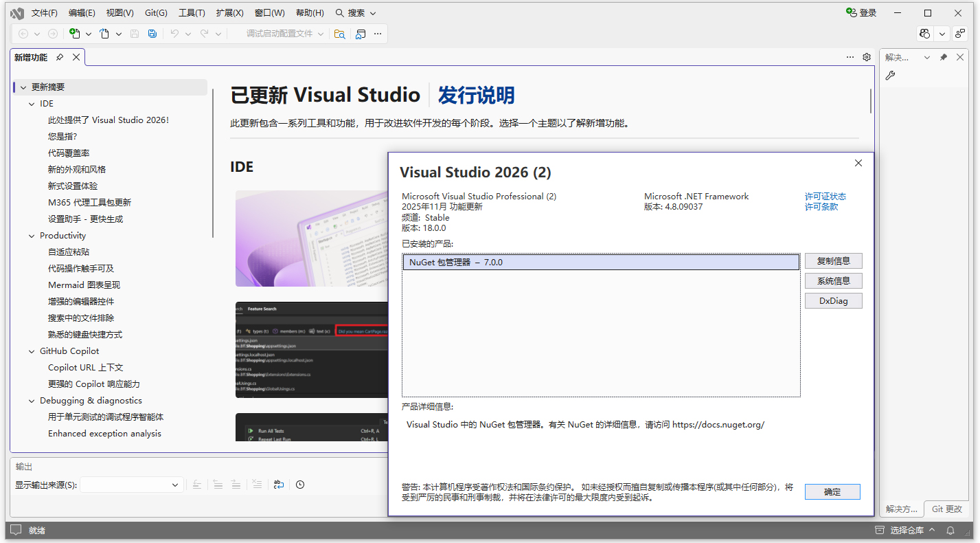This screenshot has width=980, height=543.
Task: Toggle word wrap in the Output panel
Action: pos(279,485)
